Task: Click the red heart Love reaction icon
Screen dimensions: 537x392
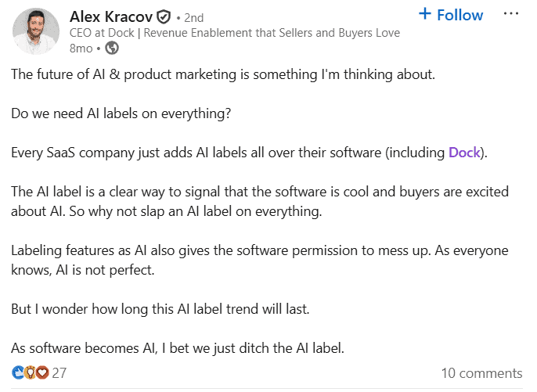Action: 42,372
